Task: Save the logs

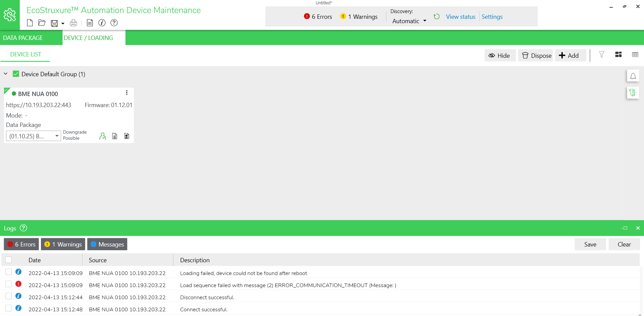Action: 590,244
